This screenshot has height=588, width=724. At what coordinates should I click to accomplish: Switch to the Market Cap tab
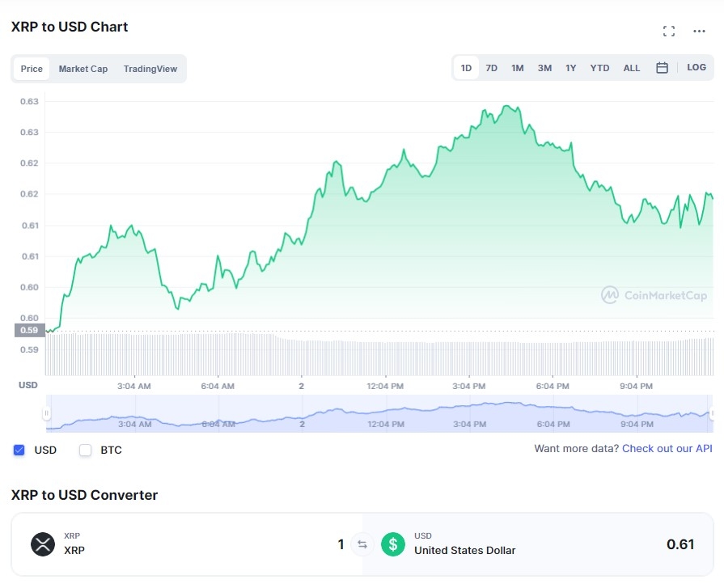coord(83,69)
